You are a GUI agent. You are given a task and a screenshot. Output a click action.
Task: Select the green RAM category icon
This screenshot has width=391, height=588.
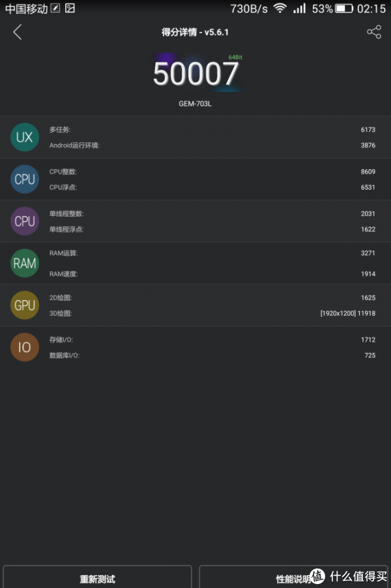25,263
